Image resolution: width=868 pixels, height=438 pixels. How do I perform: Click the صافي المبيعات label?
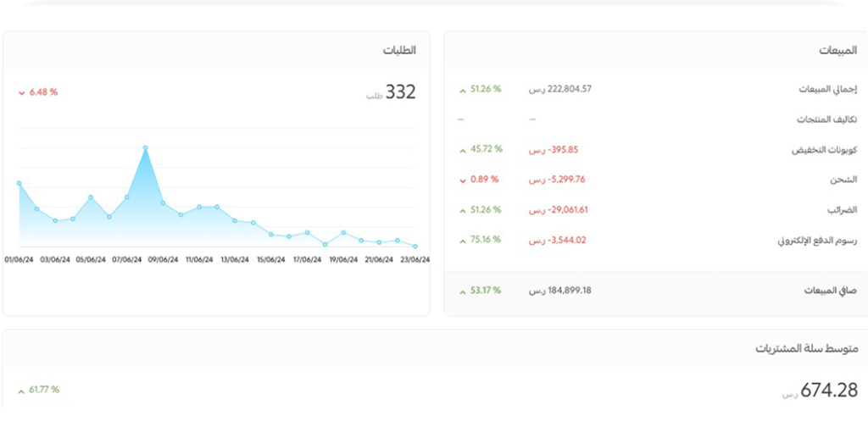coord(831,291)
